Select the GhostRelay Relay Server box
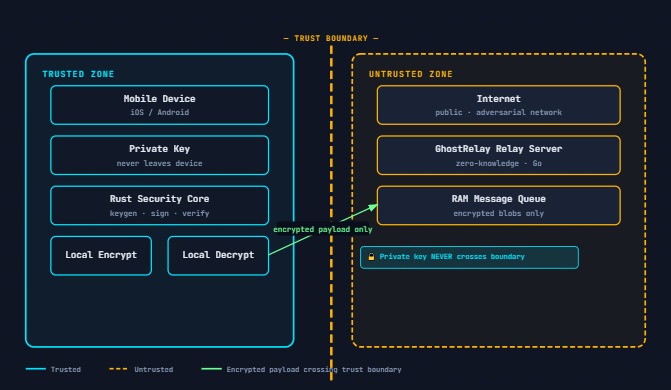 click(499, 155)
